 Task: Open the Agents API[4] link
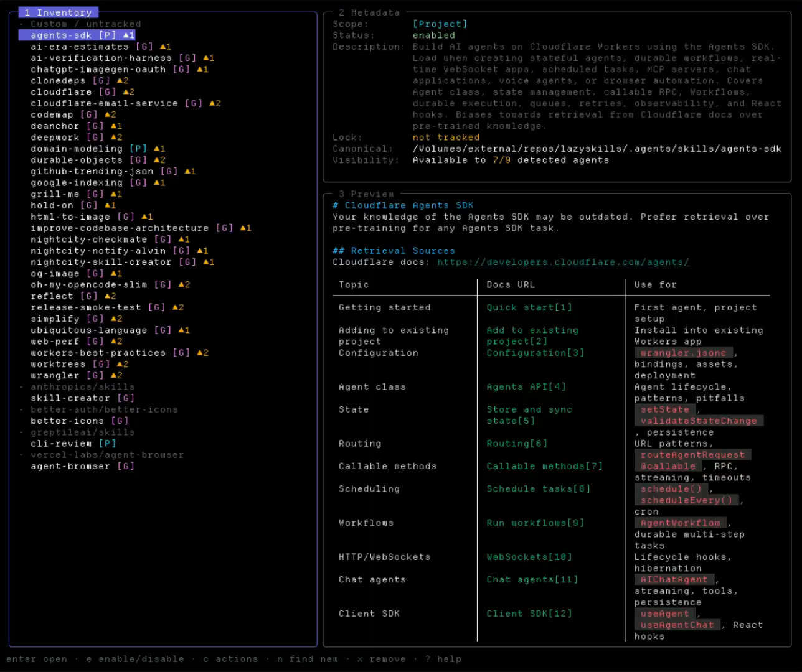pos(526,387)
